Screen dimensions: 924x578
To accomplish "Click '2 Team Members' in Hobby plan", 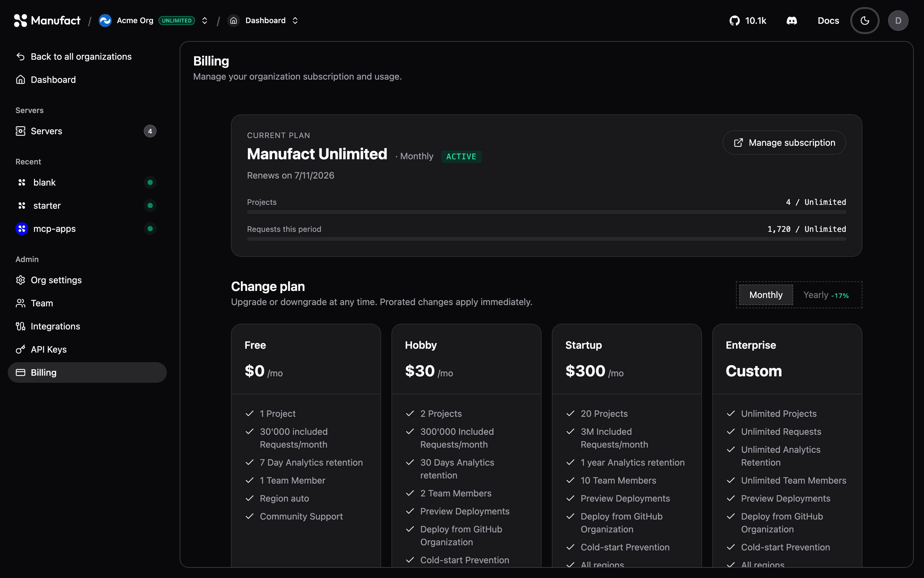I will [x=456, y=493].
